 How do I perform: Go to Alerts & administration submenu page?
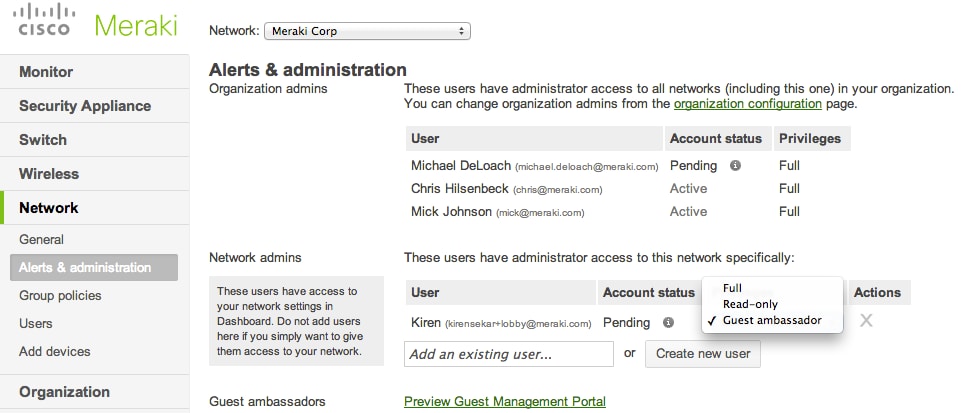pos(94,267)
